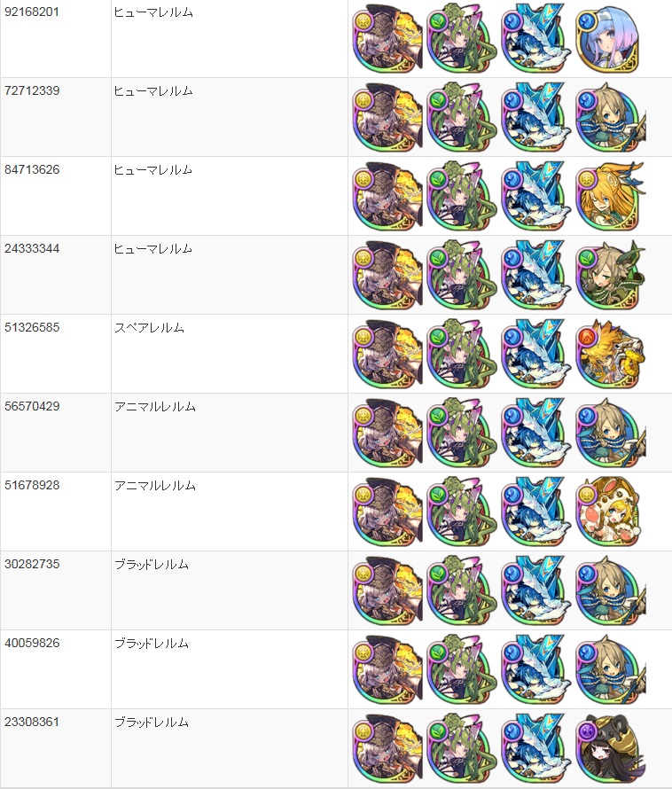Click the blue archer icon in row 56570429
This screenshot has width=672, height=789.
610,434
